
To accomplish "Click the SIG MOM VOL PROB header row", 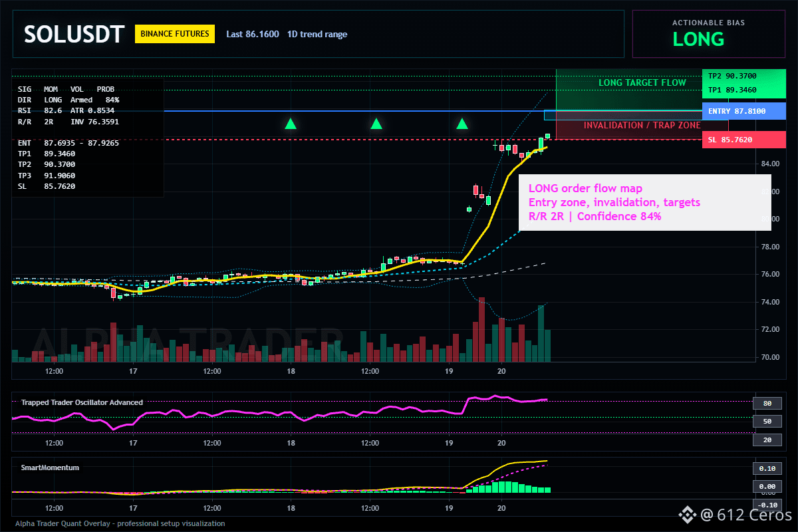I will tap(66, 88).
